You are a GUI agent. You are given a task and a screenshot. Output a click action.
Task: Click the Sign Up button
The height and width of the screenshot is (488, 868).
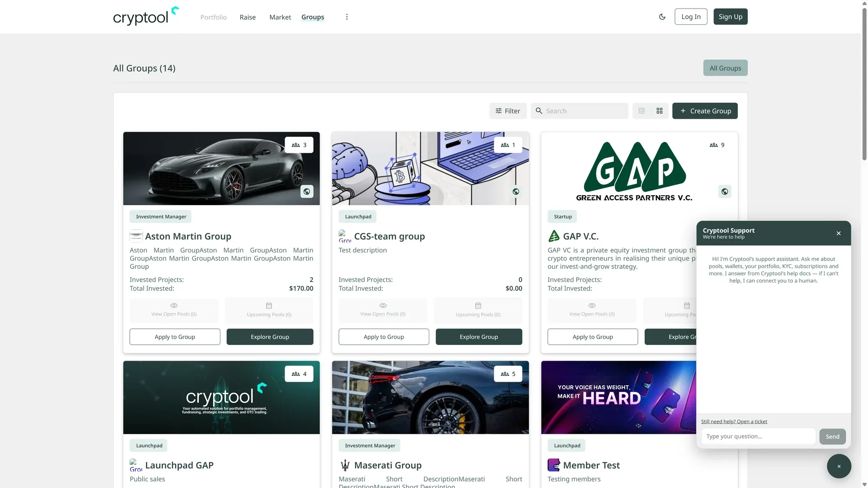click(x=730, y=16)
